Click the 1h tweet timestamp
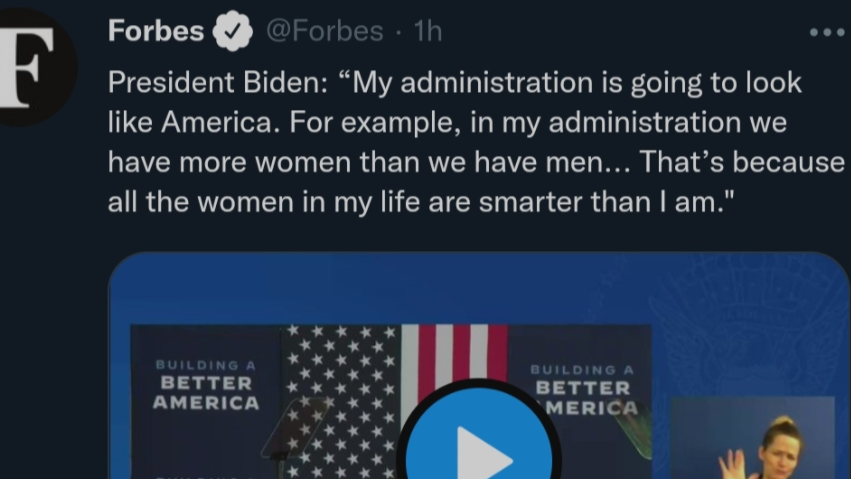 428,32
